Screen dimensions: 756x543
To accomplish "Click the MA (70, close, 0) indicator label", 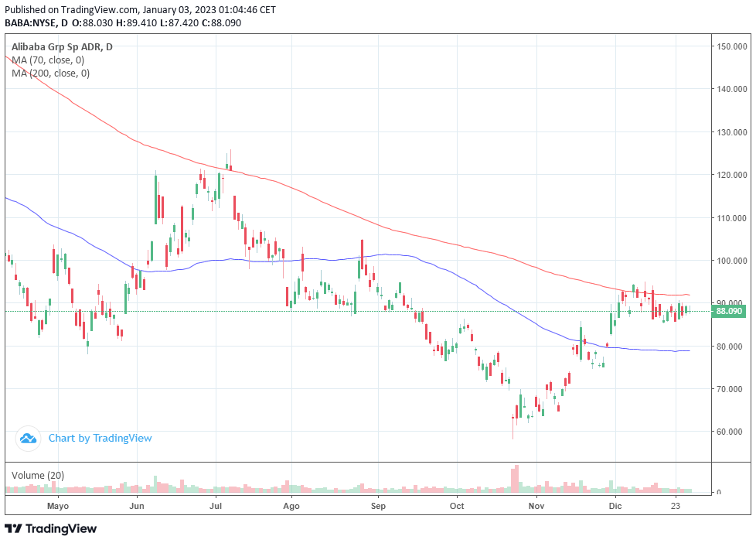I will pos(48,60).
